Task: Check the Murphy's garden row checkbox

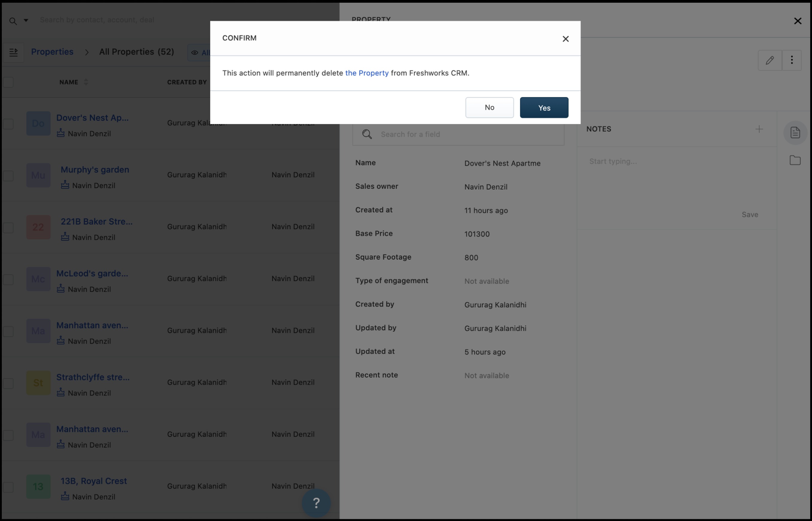Action: pyautogui.click(x=8, y=176)
